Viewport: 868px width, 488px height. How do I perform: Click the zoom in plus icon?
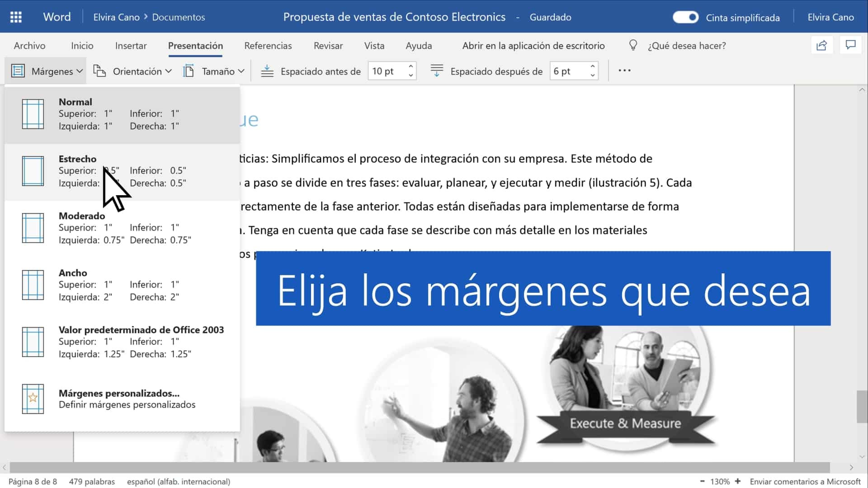click(738, 481)
